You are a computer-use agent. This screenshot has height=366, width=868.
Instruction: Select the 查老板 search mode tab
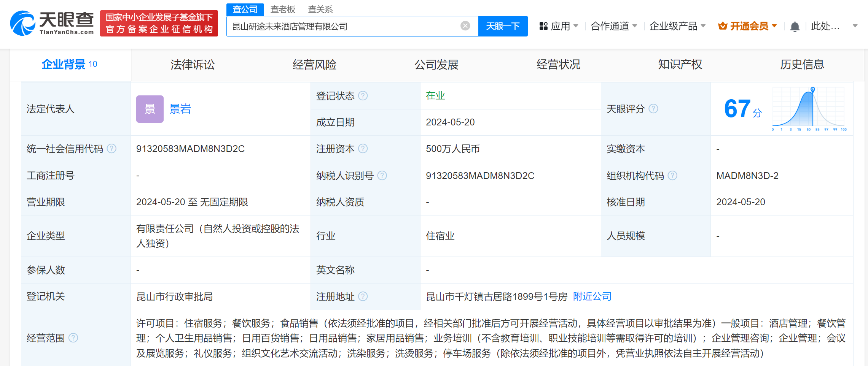point(283,10)
